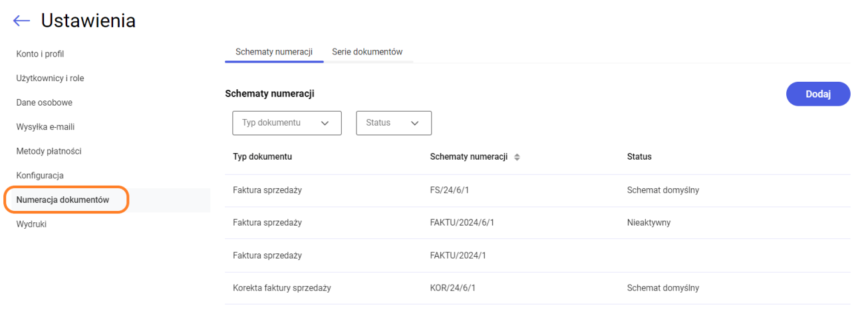Viewport: 868px width, 310px height.
Task: Click the back arrow next to Ustawienia
Action: [21, 21]
